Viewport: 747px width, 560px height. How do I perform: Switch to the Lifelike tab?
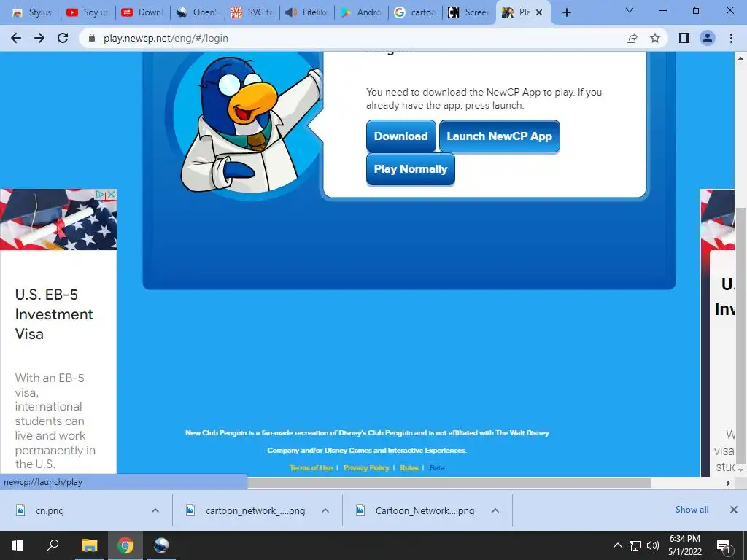[x=306, y=12]
